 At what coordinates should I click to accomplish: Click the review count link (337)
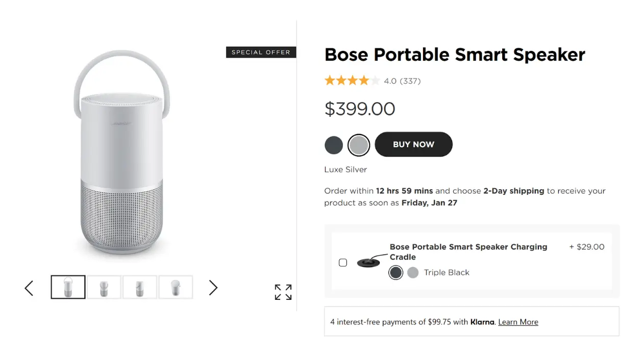tap(408, 81)
